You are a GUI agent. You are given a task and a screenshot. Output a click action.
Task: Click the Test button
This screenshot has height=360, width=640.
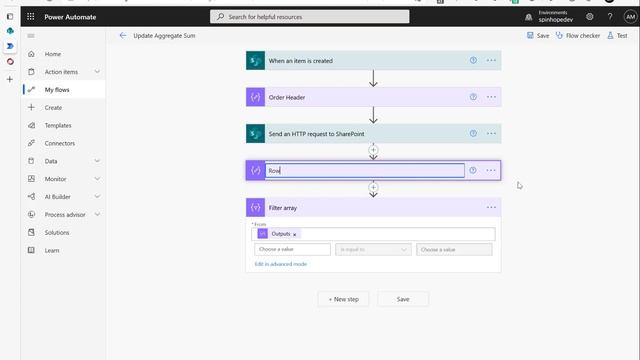coord(617,36)
